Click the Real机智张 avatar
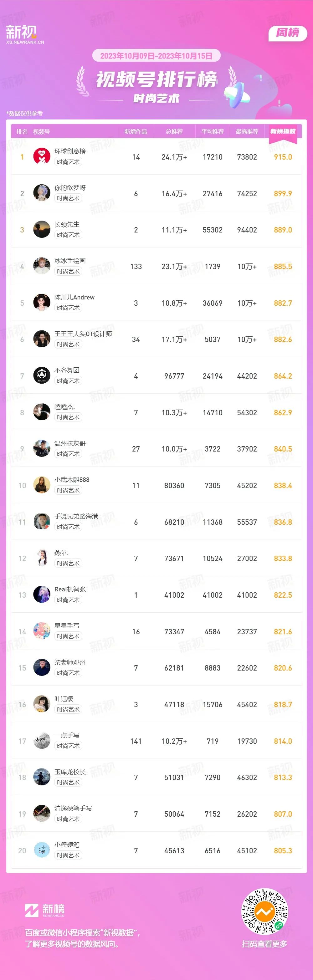 42,595
